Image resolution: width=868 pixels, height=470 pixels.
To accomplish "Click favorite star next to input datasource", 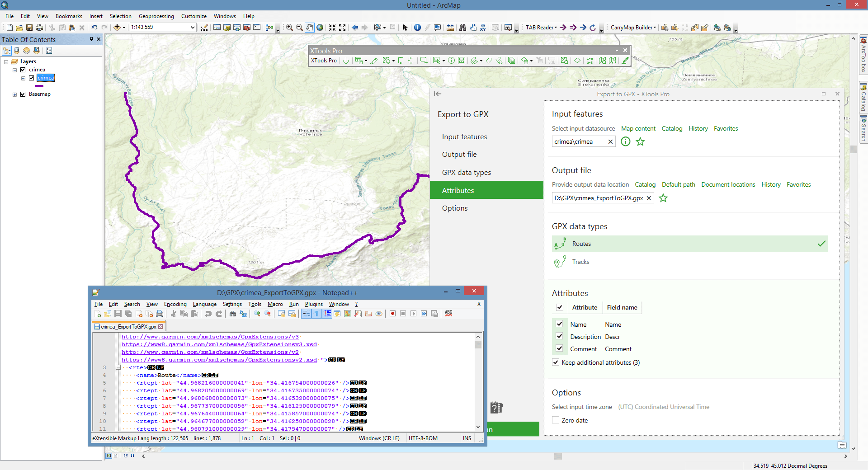I will point(640,141).
